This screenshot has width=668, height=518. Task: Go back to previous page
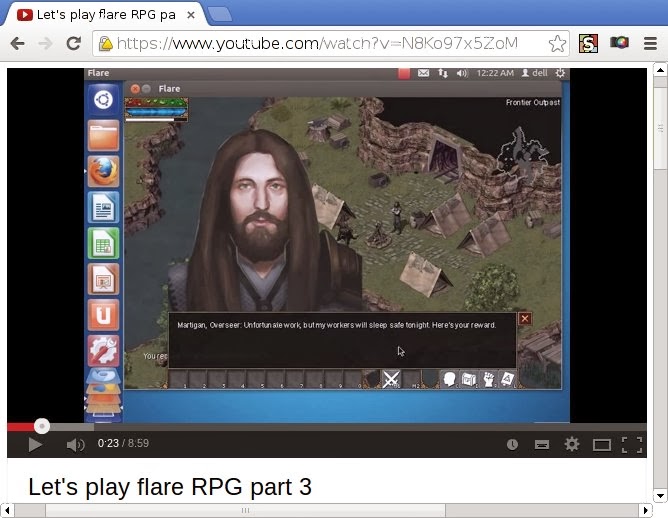(17, 43)
